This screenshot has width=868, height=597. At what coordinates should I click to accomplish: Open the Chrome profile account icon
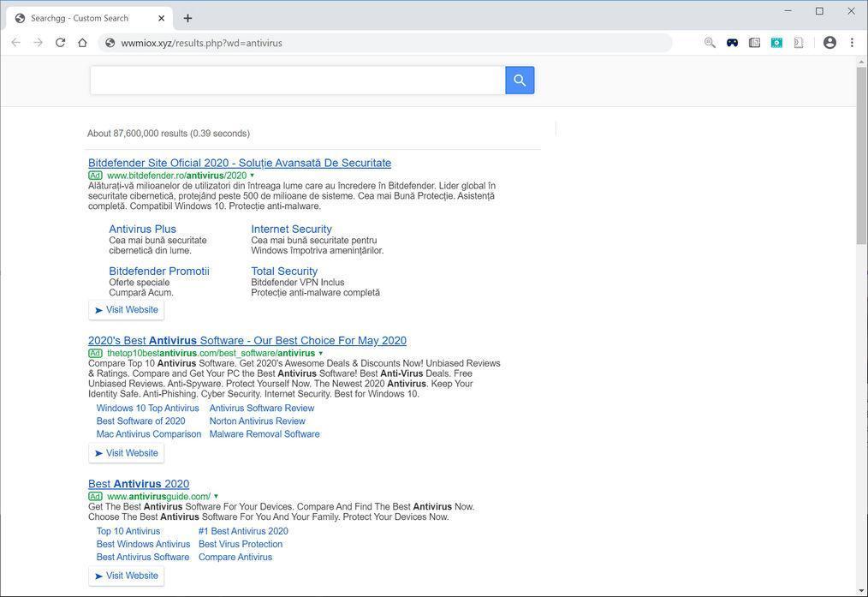(829, 43)
